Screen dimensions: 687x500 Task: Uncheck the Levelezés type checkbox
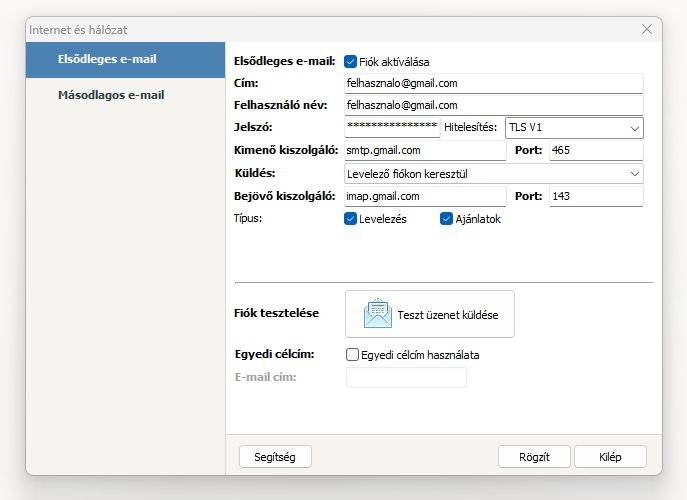point(351,219)
